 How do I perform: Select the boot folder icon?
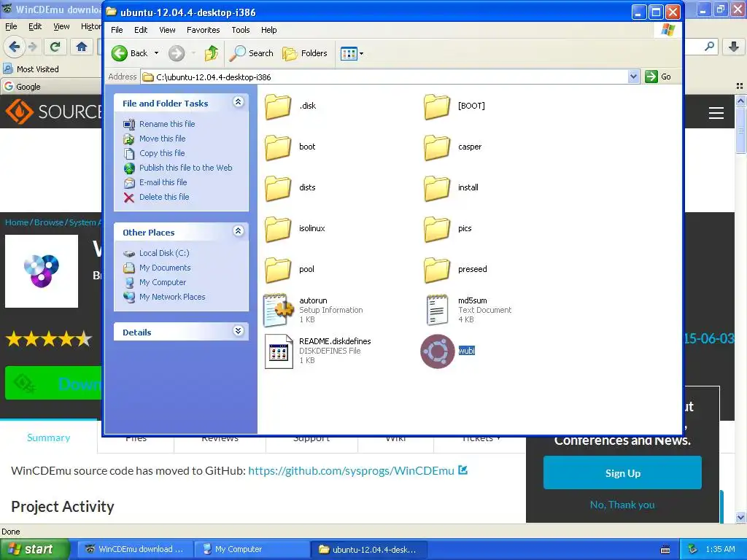point(278,147)
